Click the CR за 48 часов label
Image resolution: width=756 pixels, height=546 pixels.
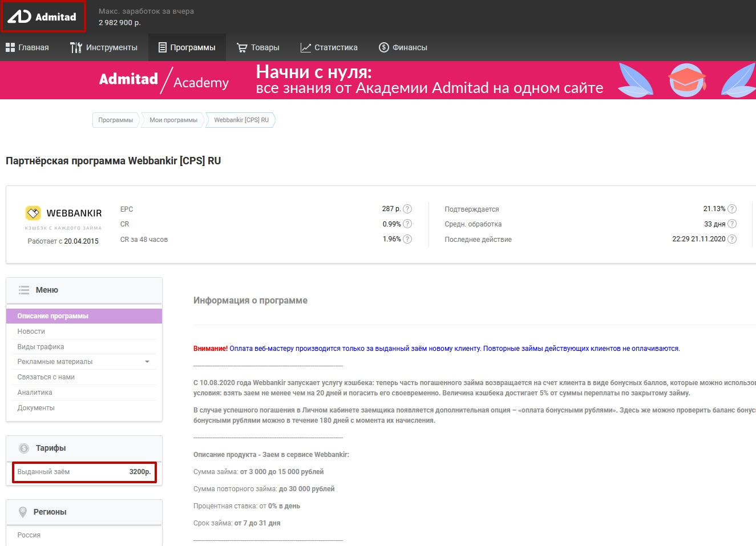tap(144, 240)
